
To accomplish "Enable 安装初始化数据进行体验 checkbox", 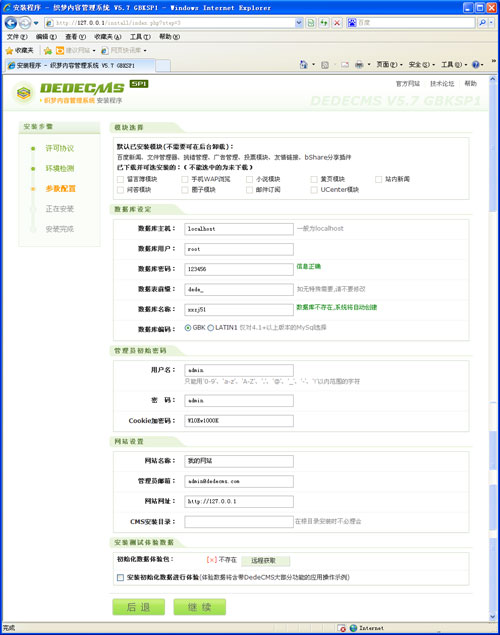I will [120, 577].
